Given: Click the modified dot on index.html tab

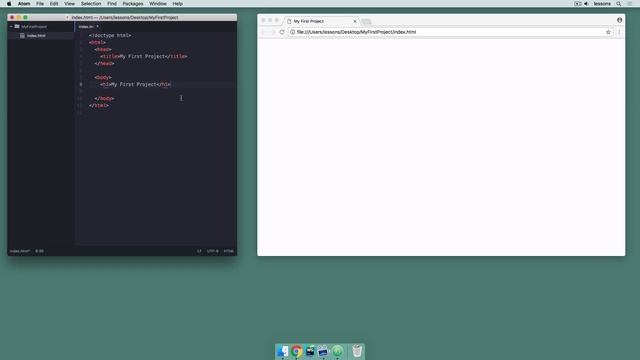Looking at the screenshot, I should (x=97, y=27).
